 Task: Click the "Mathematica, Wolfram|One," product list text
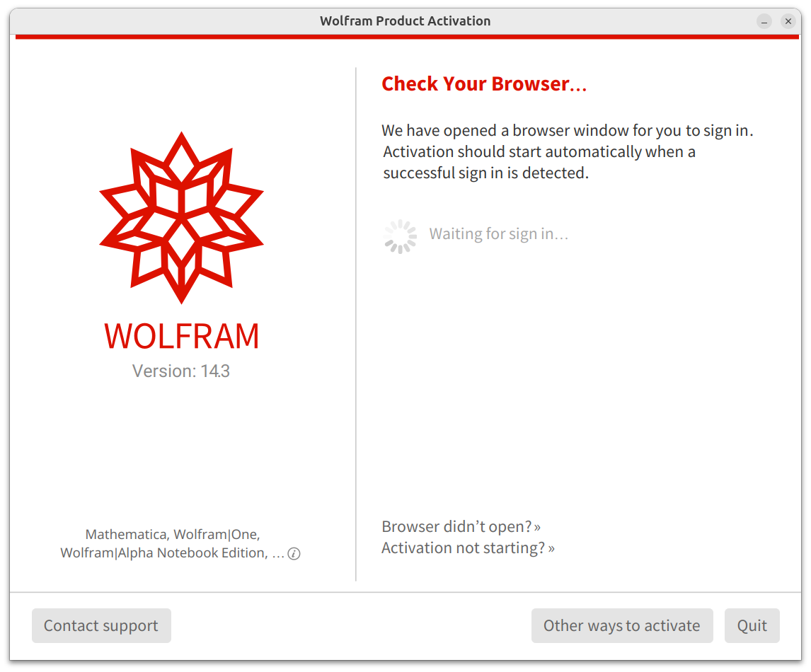click(x=173, y=535)
